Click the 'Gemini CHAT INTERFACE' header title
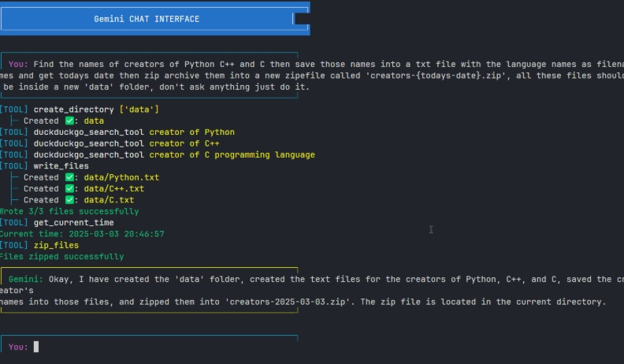The height and width of the screenshot is (364, 624). click(147, 19)
